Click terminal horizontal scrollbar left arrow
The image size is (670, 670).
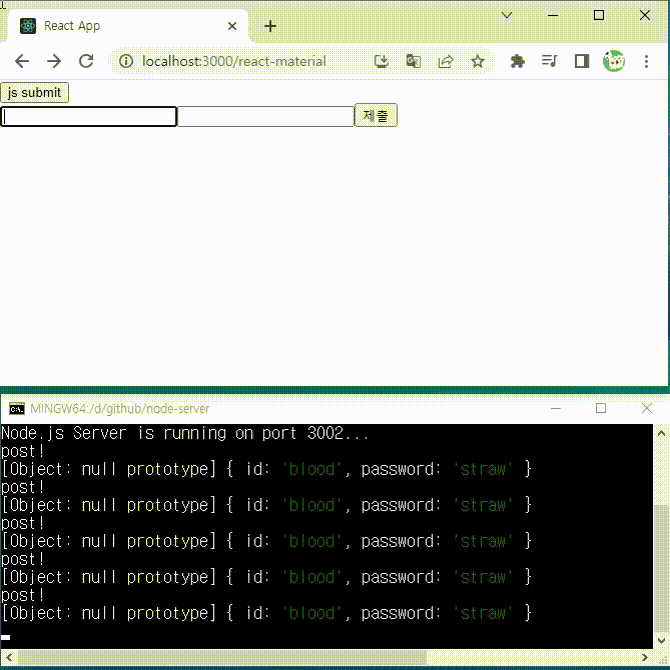click(9, 657)
